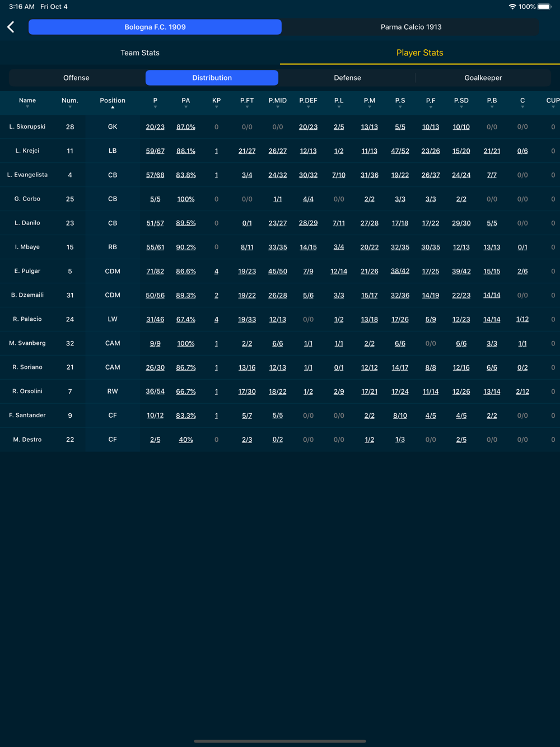
Task: Open R. Palacio's 1/12 crosses value
Action: click(522, 319)
